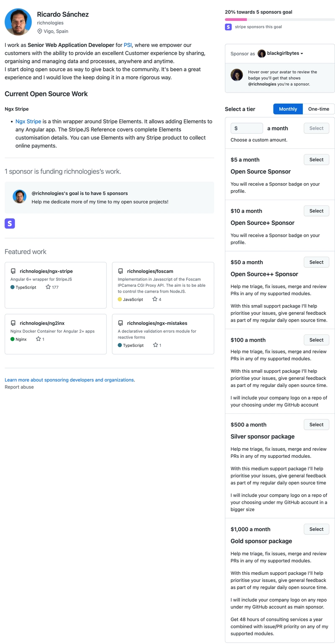This screenshot has width=335, height=644.
Task: Open the Sponsor as blackgirlbytes dropdown
Action: coord(280,54)
